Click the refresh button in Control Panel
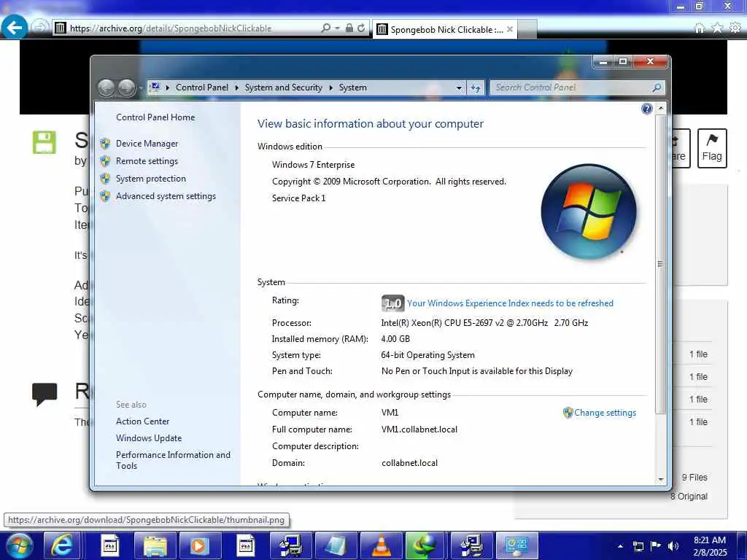747x560 pixels. pos(476,88)
